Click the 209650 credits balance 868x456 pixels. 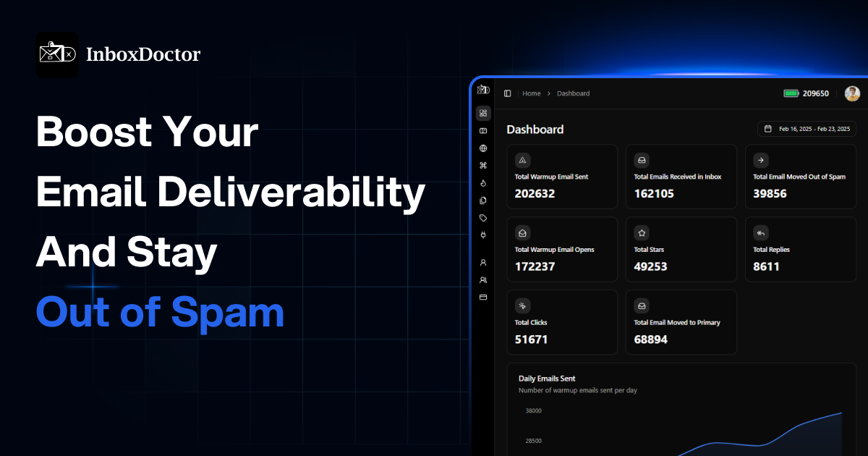coord(816,93)
